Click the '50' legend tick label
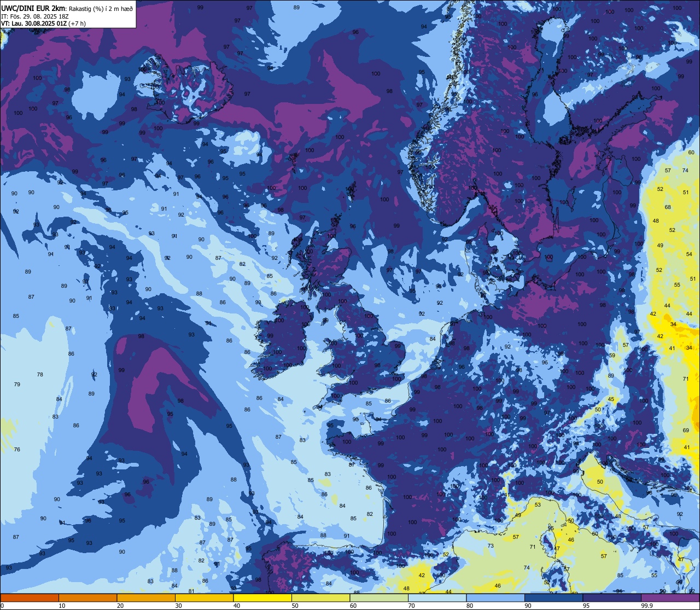The image size is (700, 610). (x=295, y=606)
